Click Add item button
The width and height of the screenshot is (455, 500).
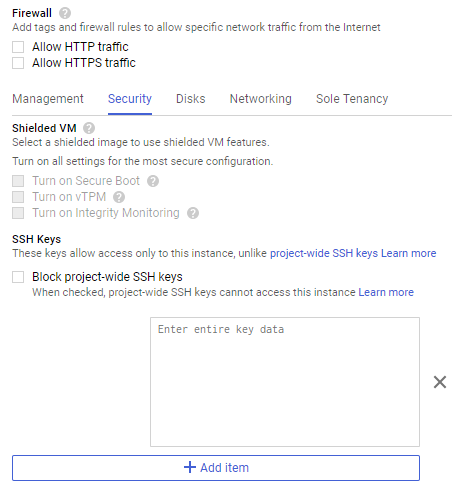(x=216, y=468)
